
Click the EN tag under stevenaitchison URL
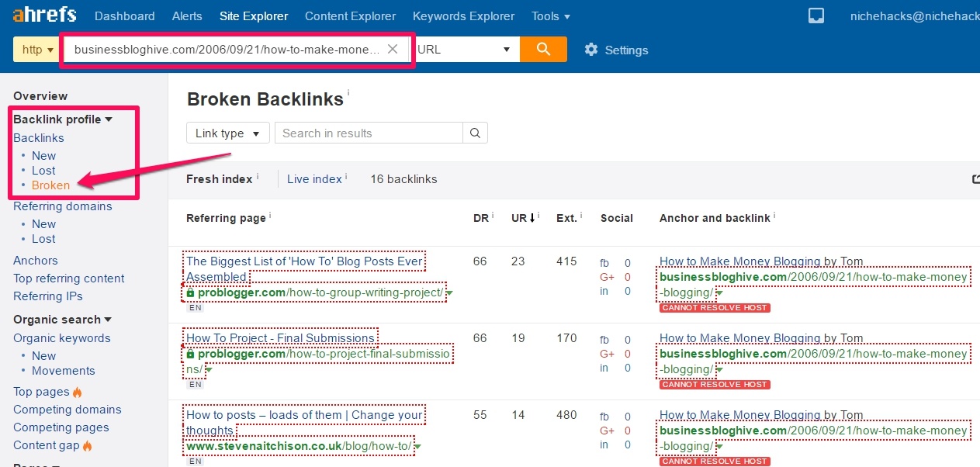[x=196, y=461]
